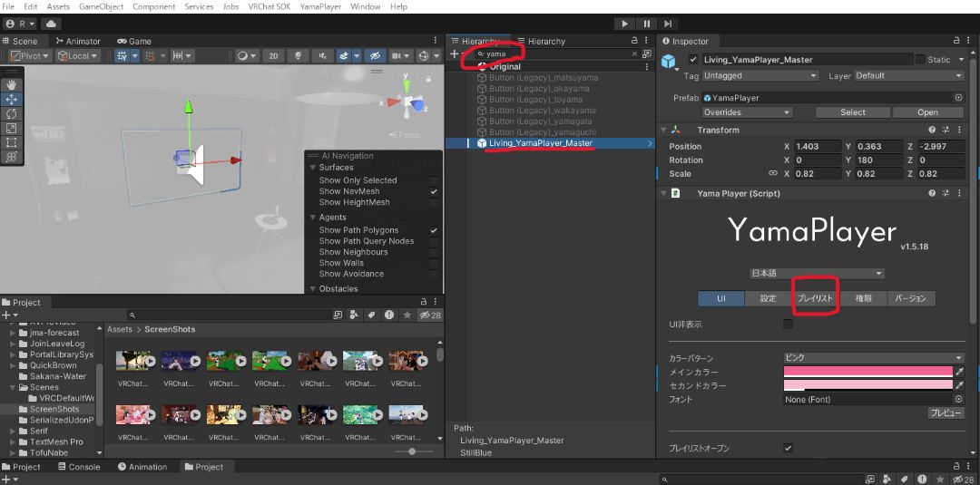980x485 pixels.
Task: Toggle Scale constrained proportions link icon
Action: [x=772, y=174]
